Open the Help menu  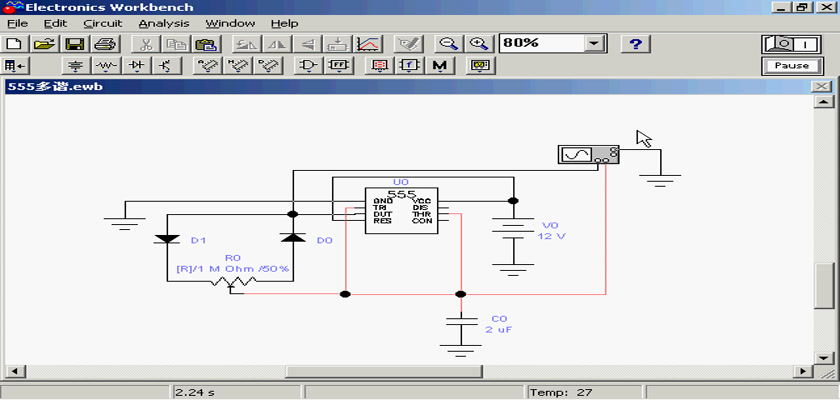coord(284,24)
